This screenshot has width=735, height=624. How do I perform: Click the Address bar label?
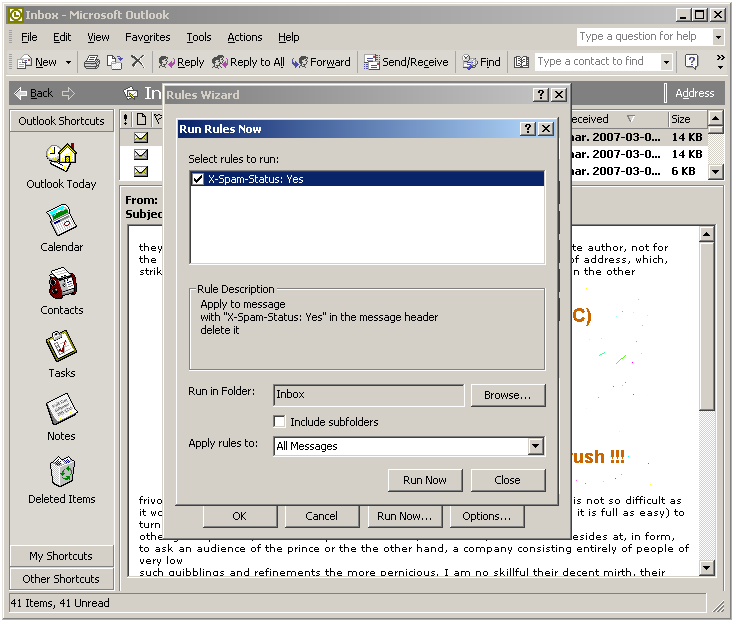pos(695,93)
